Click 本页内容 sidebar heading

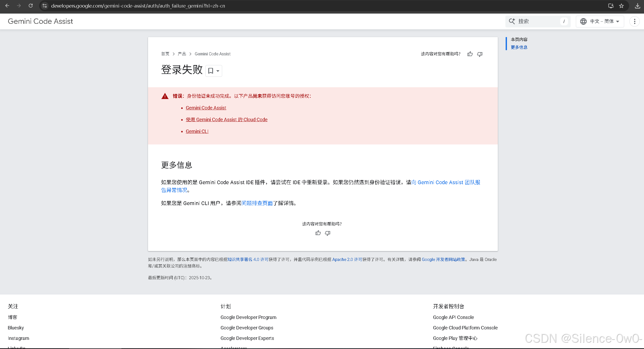point(519,39)
